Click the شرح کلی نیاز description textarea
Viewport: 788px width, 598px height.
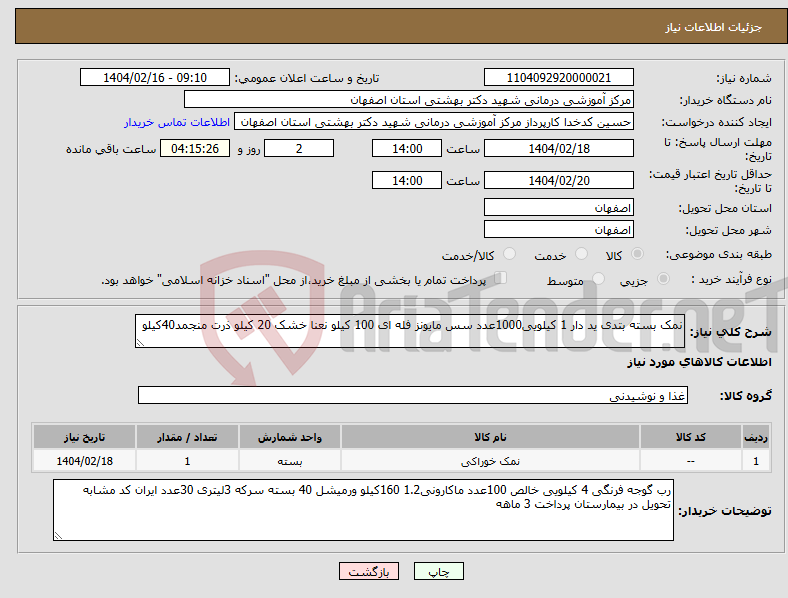point(410,331)
